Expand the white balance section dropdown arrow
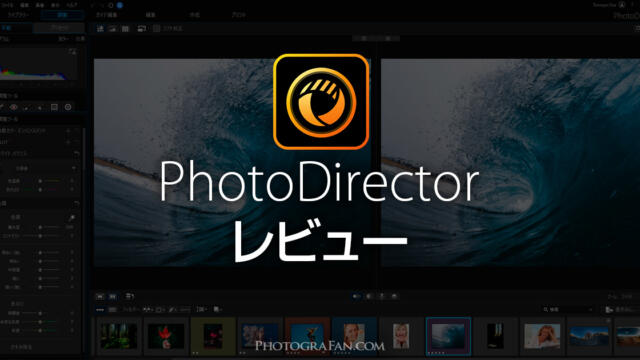This screenshot has width=640, height=360. (x=74, y=168)
